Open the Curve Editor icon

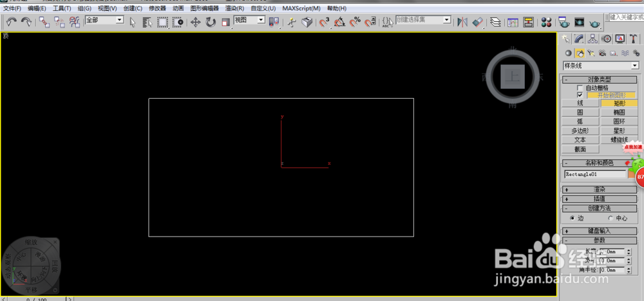click(x=513, y=22)
